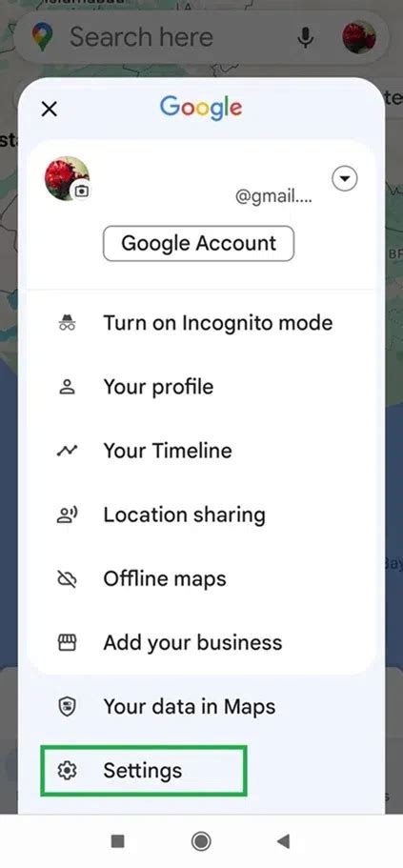Tap the Your Timeline graph icon
This screenshot has width=403, height=868.
point(67,451)
